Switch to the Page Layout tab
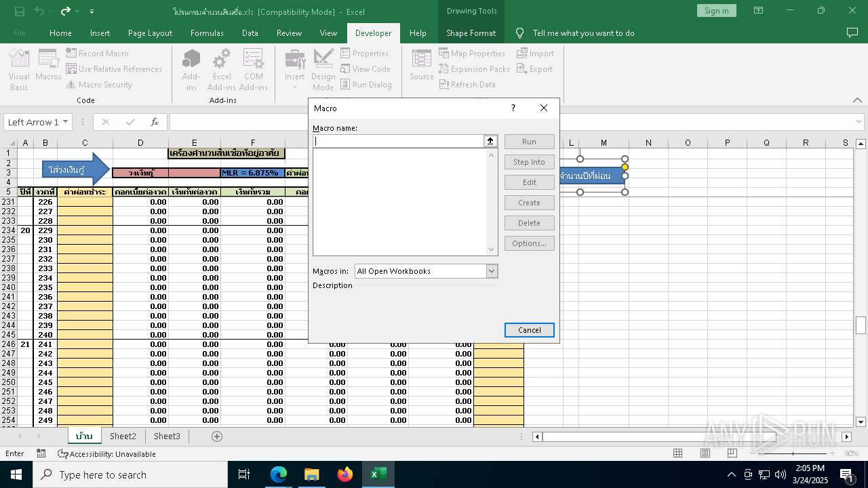This screenshot has height=488, width=868. coord(150,33)
